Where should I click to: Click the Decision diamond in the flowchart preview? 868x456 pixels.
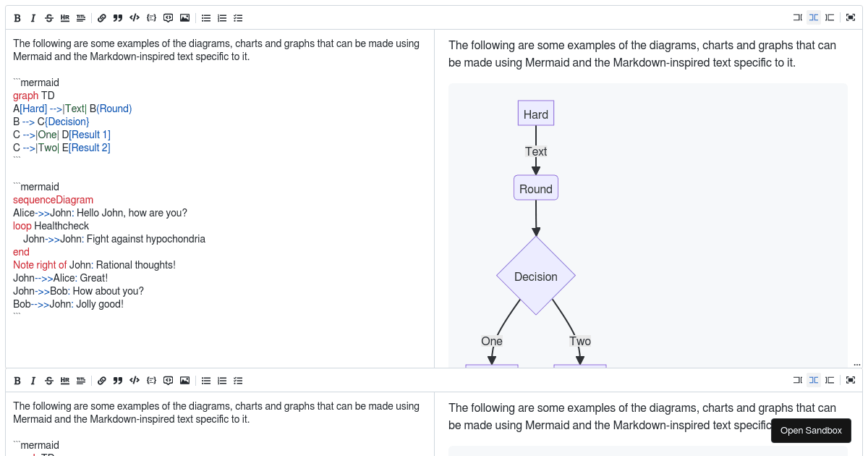pos(536,276)
